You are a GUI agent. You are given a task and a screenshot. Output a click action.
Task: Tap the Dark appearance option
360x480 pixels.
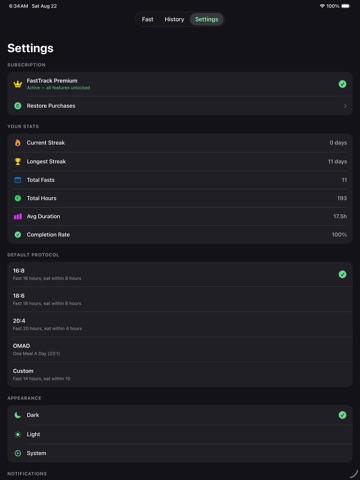[180, 415]
